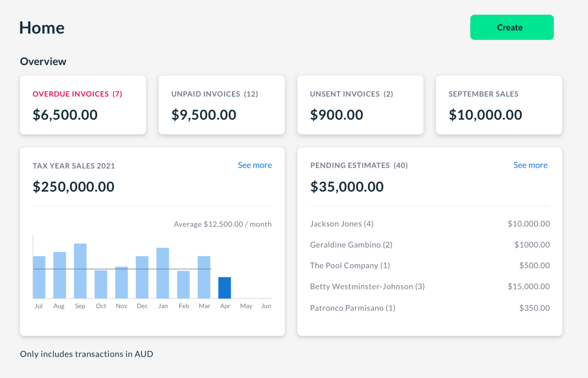Open See more for Tax Year Sales
This screenshot has width=588, height=378.
click(254, 165)
